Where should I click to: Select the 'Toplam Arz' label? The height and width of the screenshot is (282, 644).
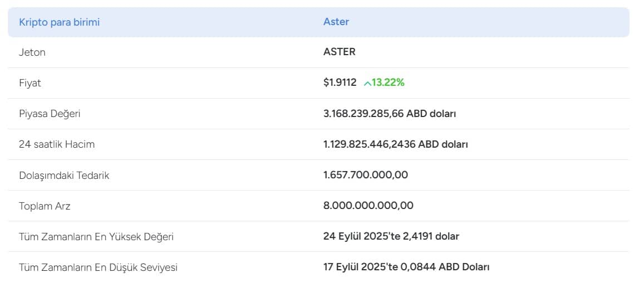coord(45,206)
